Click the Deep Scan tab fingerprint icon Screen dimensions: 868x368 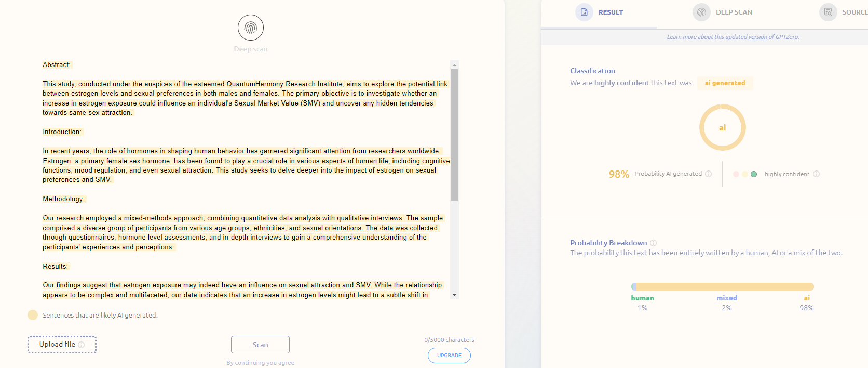tap(701, 12)
